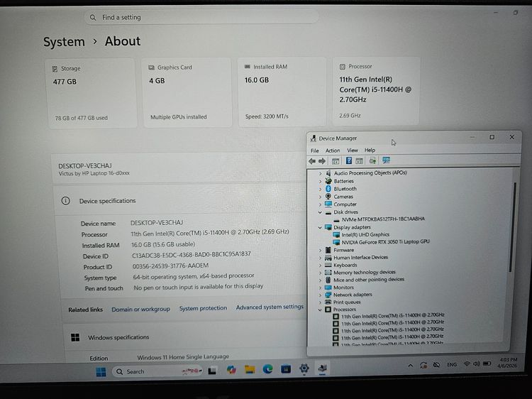Select the Keyboards tree item
532x399 pixels.
[x=345, y=266]
